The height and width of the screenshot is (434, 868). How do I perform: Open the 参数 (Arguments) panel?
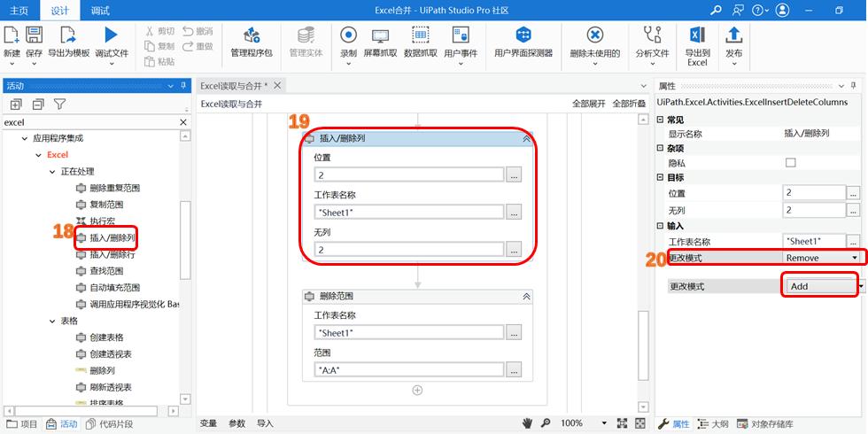point(237,423)
